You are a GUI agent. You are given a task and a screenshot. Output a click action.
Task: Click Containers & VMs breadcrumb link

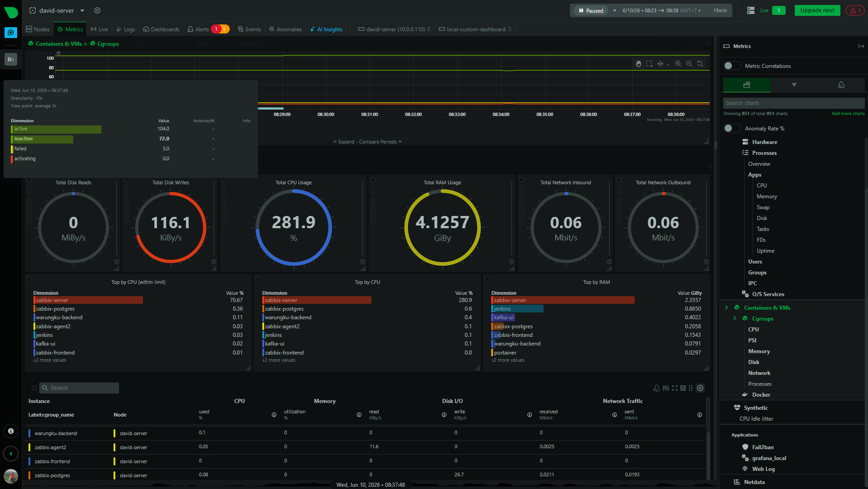(x=58, y=44)
